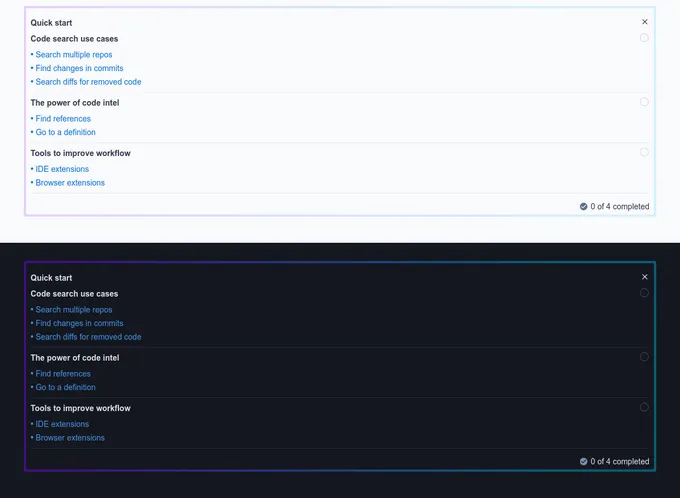Click Code search use cases heading, light panel
680x498 pixels.
pyautogui.click(x=74, y=39)
